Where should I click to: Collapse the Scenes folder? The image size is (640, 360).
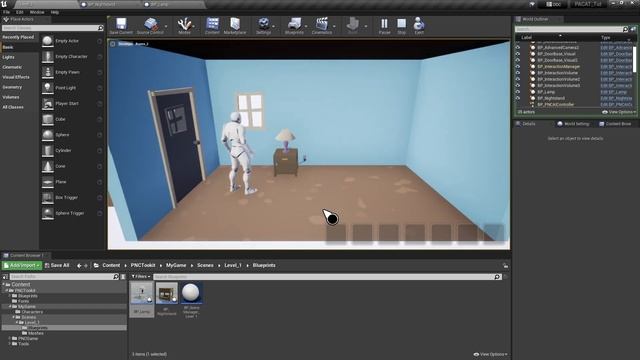(13, 317)
